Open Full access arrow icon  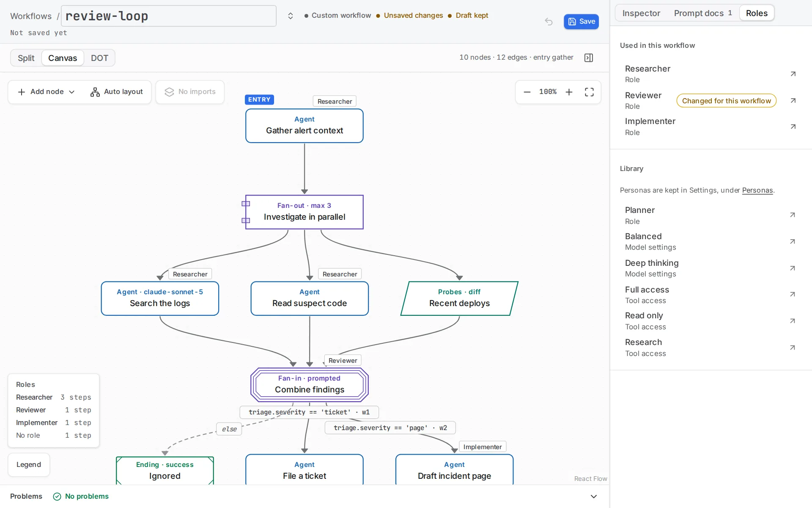click(793, 294)
